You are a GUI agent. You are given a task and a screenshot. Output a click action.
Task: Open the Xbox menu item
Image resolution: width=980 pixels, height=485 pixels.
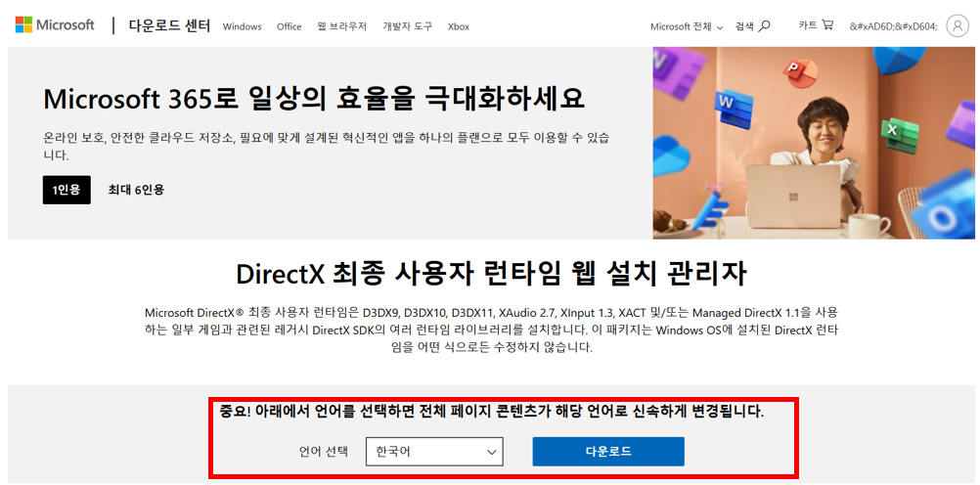(459, 26)
